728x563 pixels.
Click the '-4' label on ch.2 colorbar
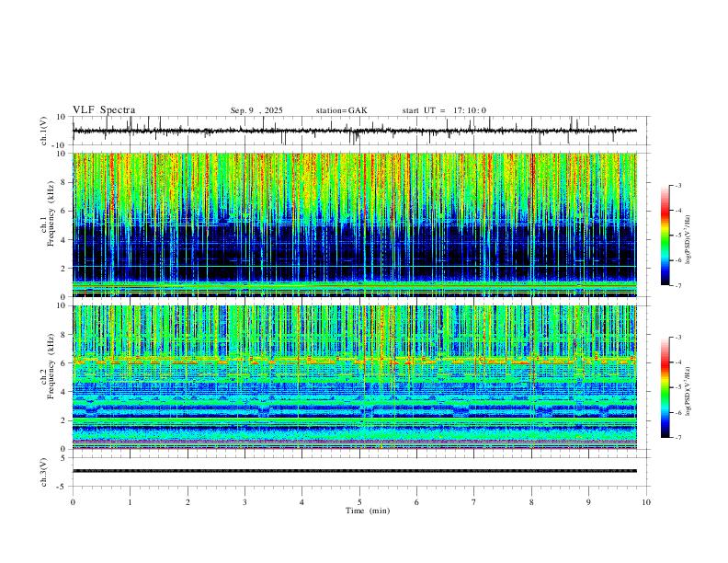coord(677,362)
